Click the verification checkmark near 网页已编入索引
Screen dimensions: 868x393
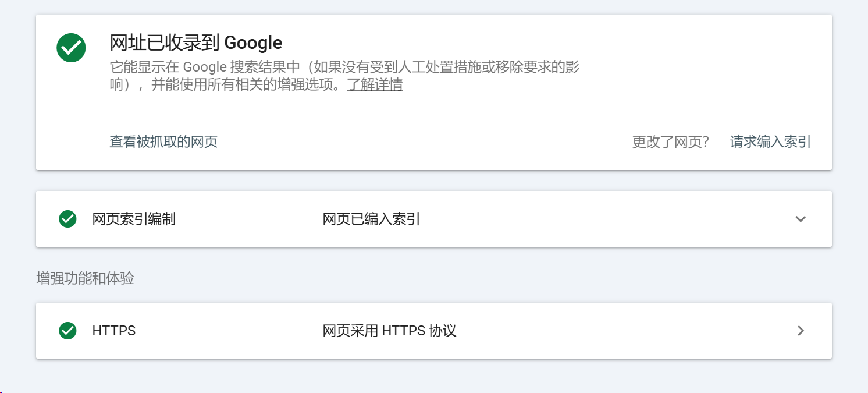point(68,219)
